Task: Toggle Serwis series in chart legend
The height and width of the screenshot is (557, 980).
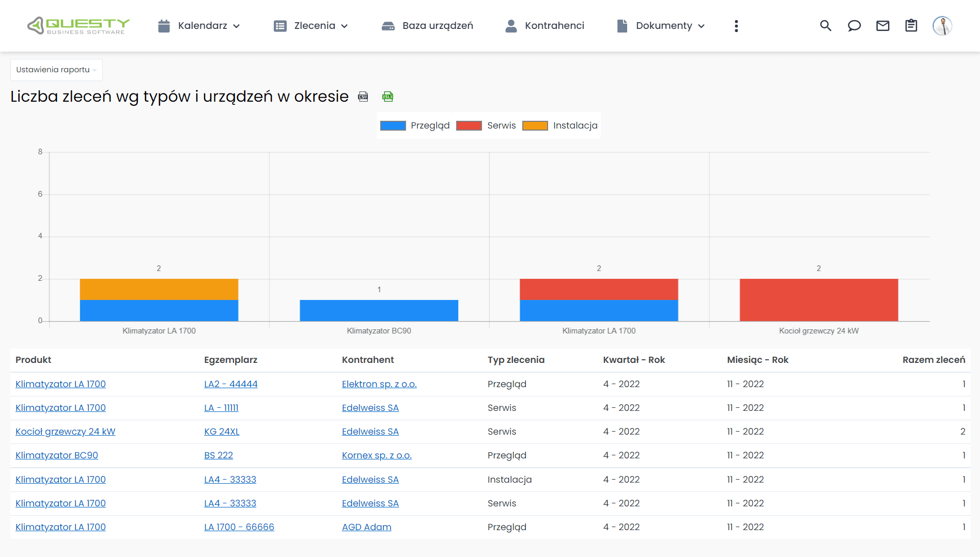Action: 486,125
